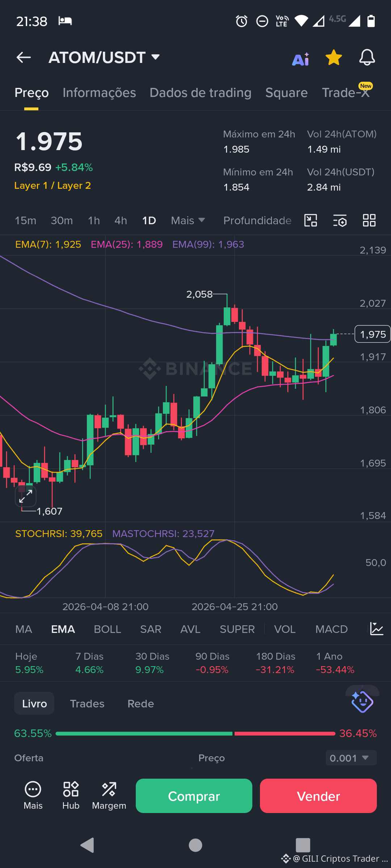Tap the Layer 1 / Layer 2 link
This screenshot has height=868, width=391.
[52, 186]
